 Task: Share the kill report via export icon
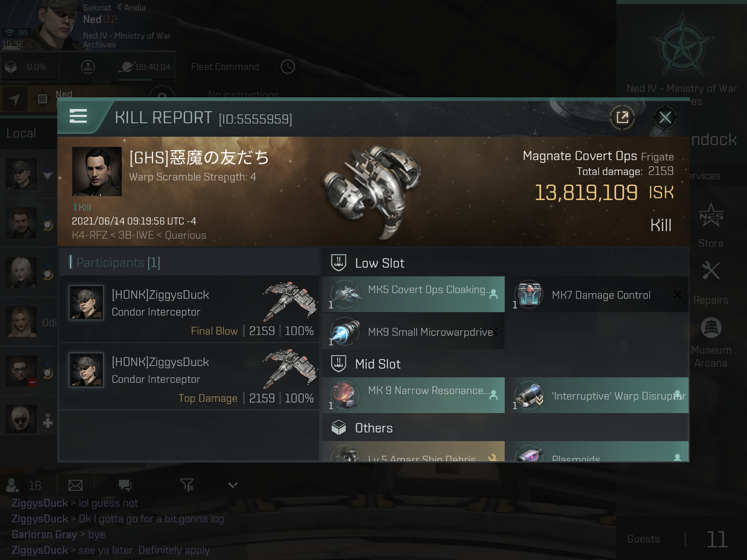pos(622,117)
